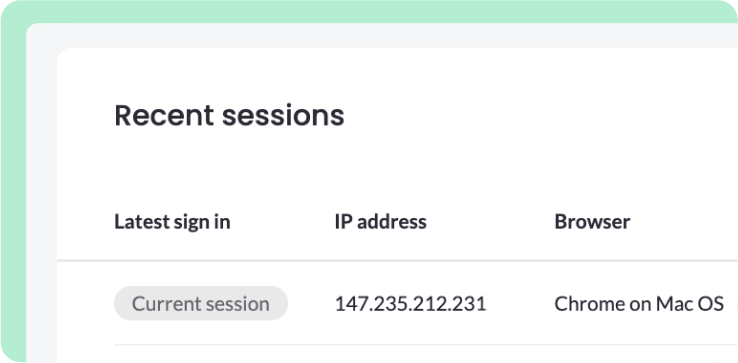Click the divider line under the current session row
The width and height of the screenshot is (738, 363).
coord(426,345)
